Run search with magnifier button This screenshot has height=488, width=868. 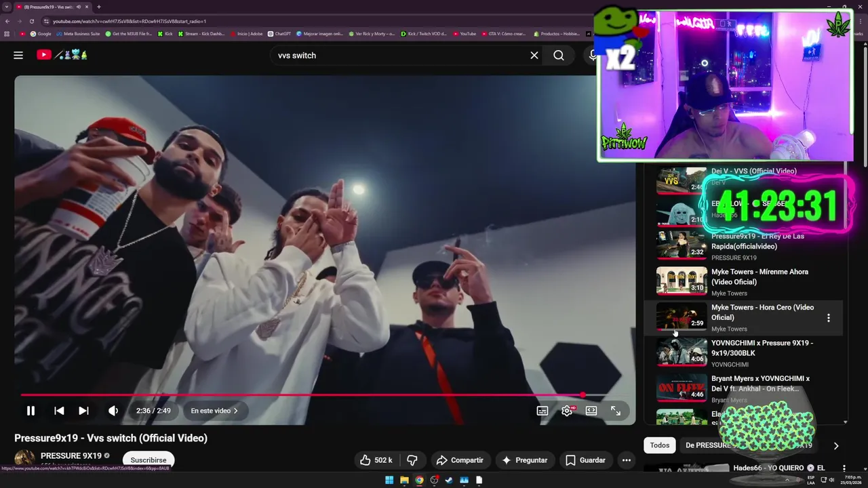pos(559,56)
